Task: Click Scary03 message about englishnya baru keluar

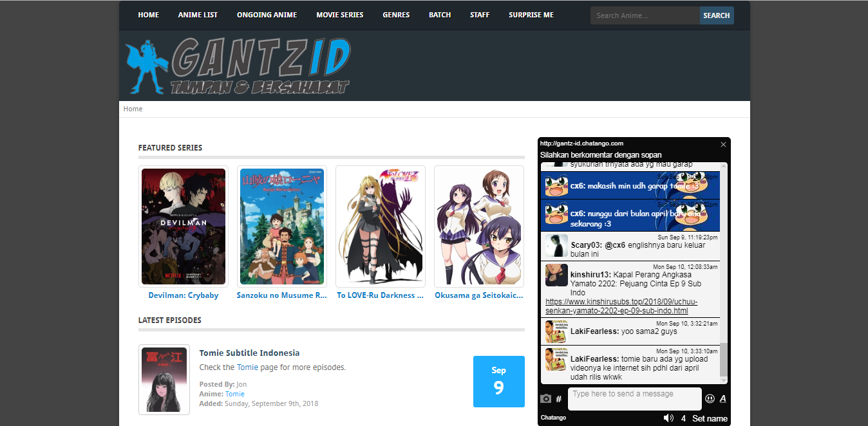Action: (x=637, y=250)
